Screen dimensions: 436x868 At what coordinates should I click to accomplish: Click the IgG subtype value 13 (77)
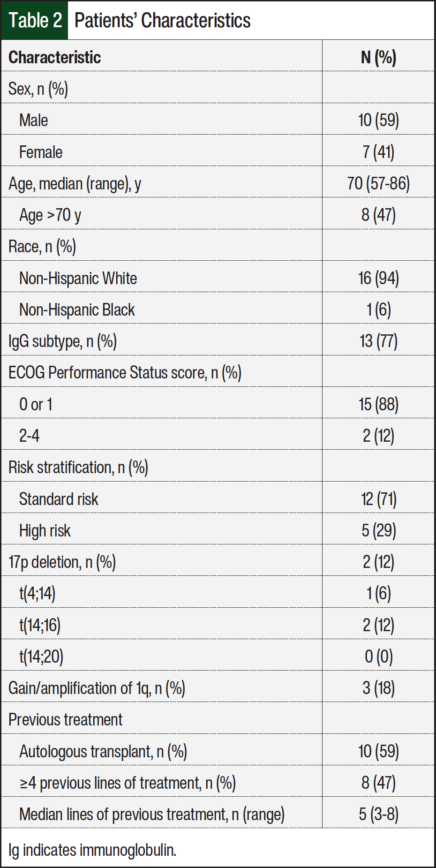(x=378, y=341)
